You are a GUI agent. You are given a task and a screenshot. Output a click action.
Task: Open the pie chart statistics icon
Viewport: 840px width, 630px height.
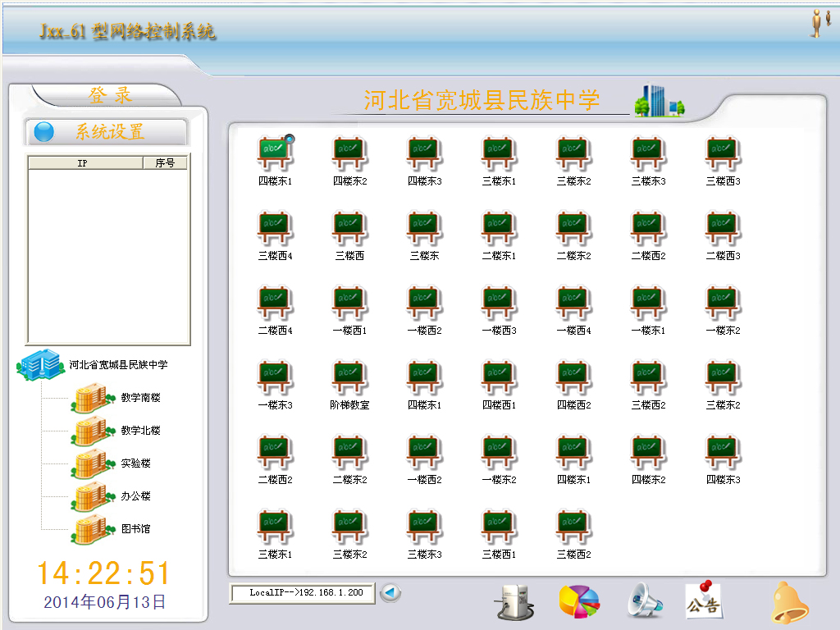click(x=578, y=601)
